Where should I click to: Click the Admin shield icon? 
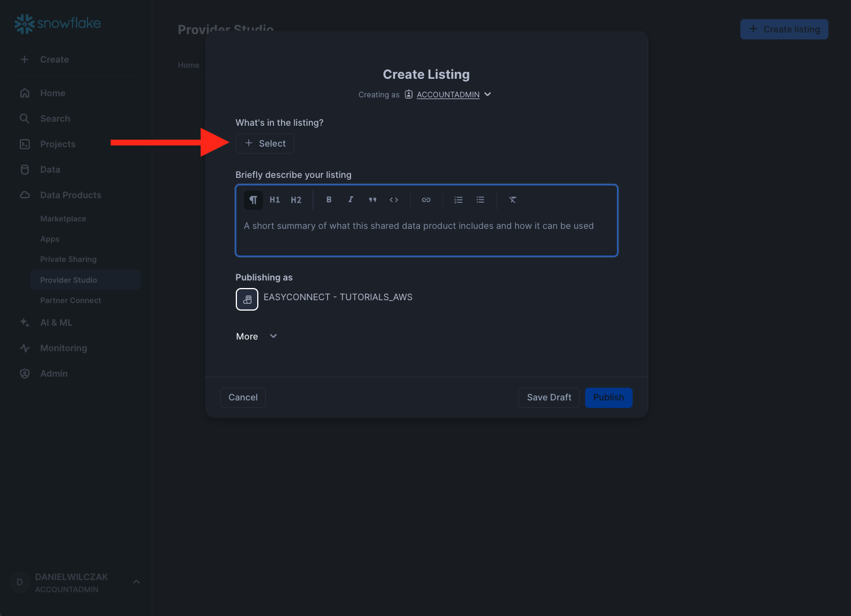click(x=25, y=374)
